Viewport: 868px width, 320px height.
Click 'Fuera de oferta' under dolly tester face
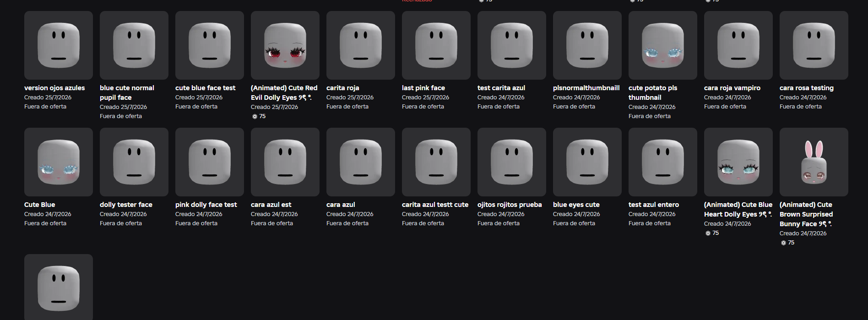[x=121, y=223]
